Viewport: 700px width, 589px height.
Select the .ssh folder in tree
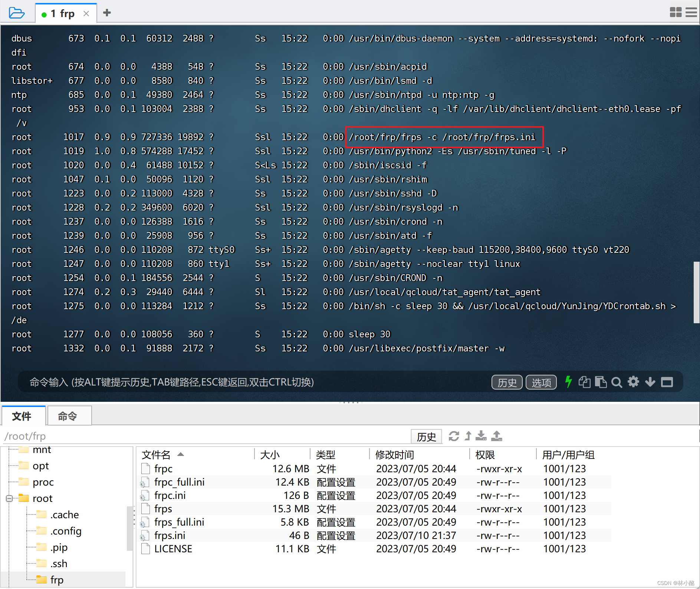(59, 564)
